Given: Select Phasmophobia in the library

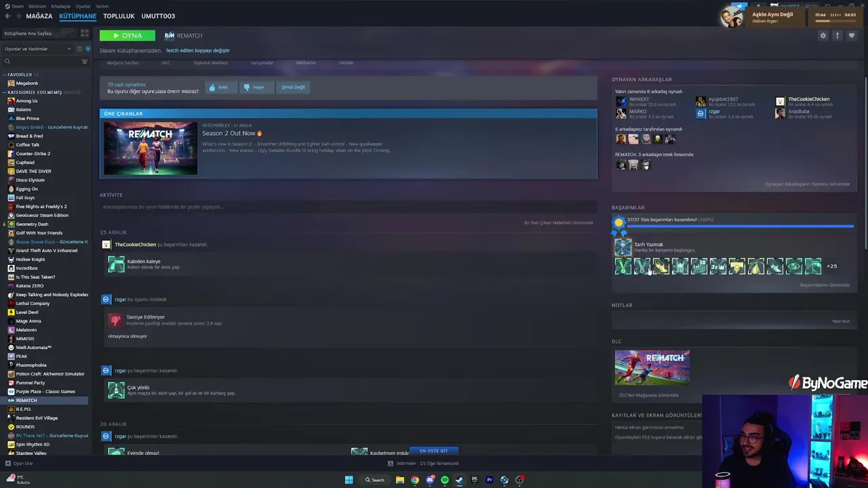Looking at the screenshot, I should click(x=31, y=365).
